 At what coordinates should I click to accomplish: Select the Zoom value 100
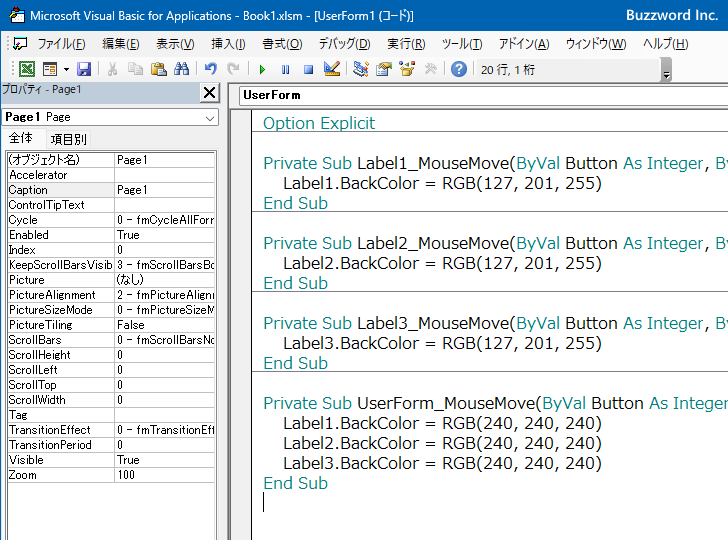click(x=164, y=475)
